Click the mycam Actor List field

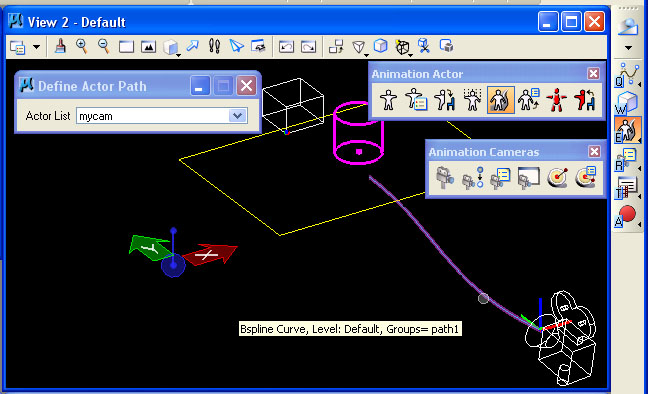(161, 116)
